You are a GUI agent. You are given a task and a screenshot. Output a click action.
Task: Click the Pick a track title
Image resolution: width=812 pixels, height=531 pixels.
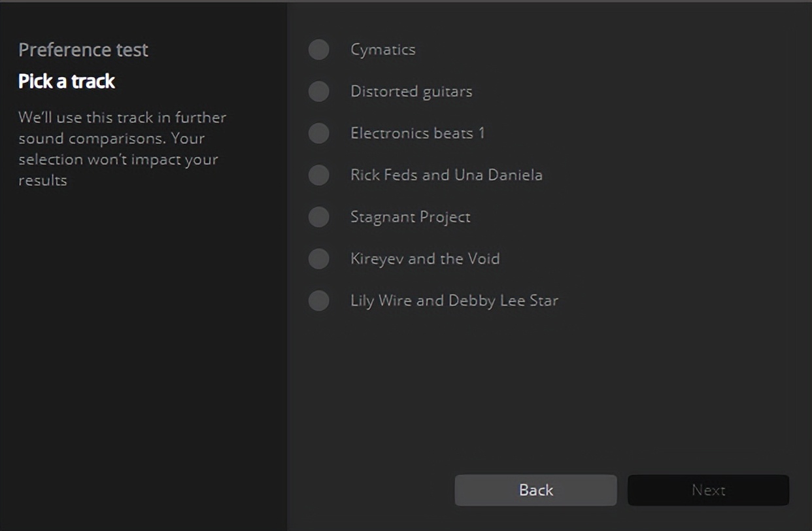click(67, 81)
